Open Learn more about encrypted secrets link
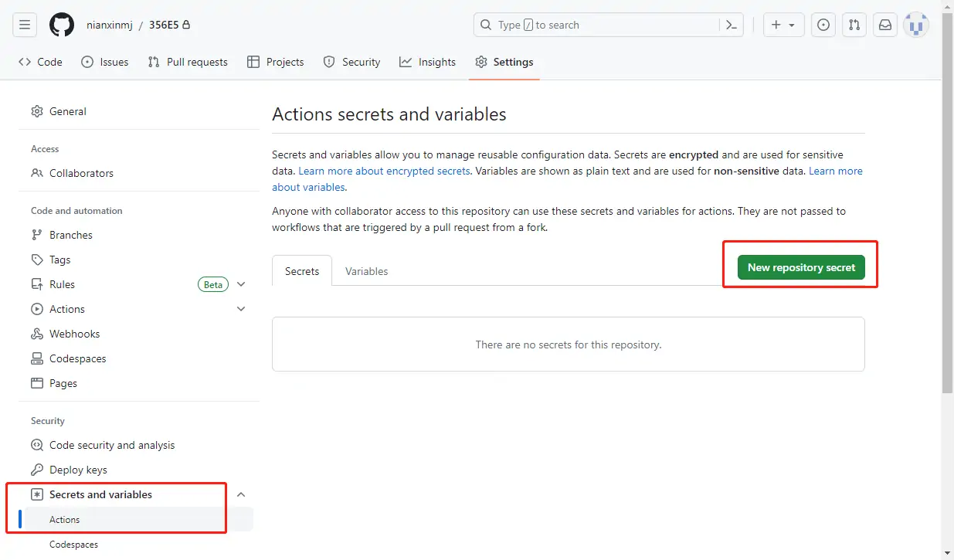This screenshot has width=954, height=560. click(x=384, y=171)
